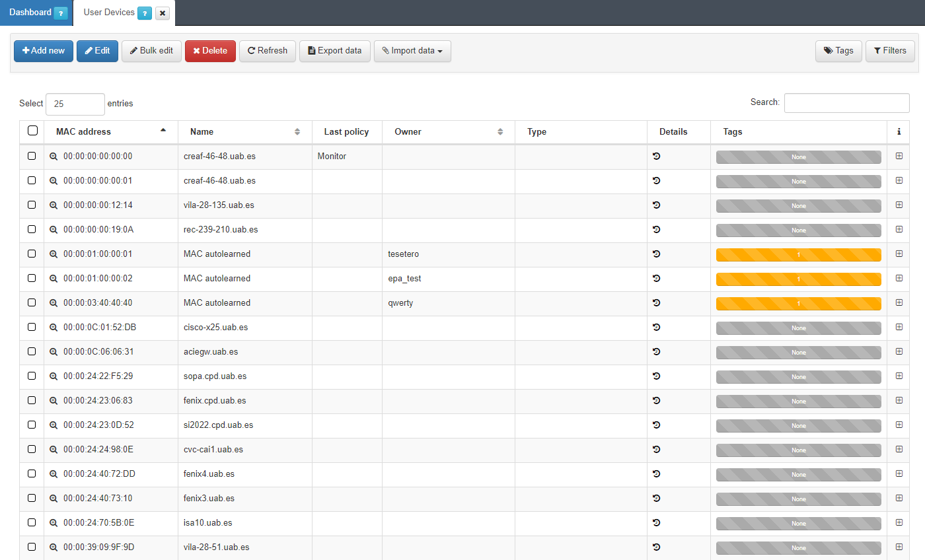Open the Import data dropdown

tap(412, 51)
